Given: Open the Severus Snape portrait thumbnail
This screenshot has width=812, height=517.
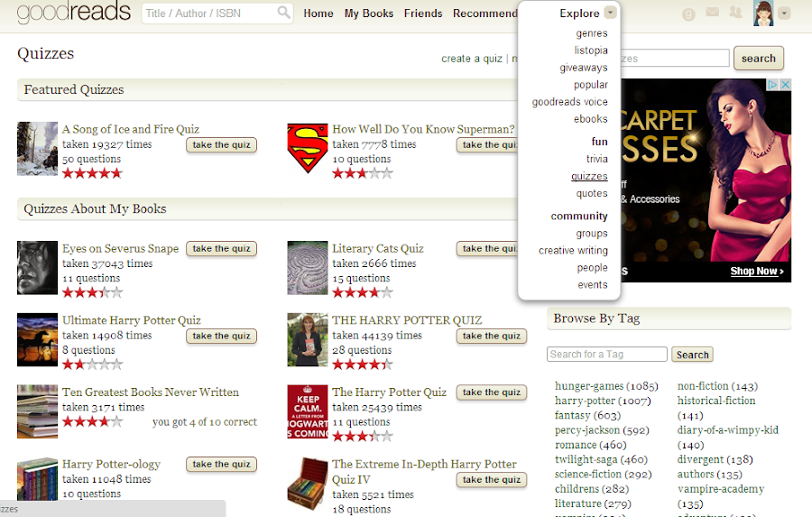Looking at the screenshot, I should point(37,268).
